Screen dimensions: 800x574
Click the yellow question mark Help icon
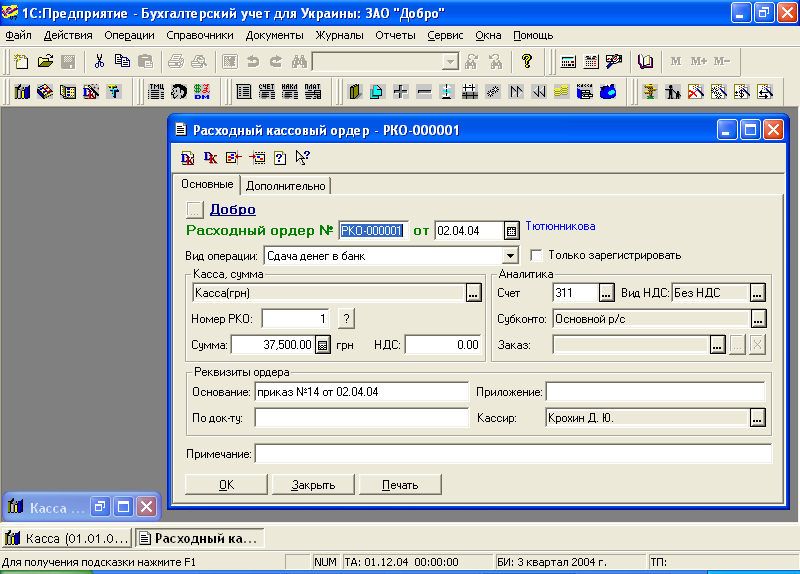click(x=527, y=62)
